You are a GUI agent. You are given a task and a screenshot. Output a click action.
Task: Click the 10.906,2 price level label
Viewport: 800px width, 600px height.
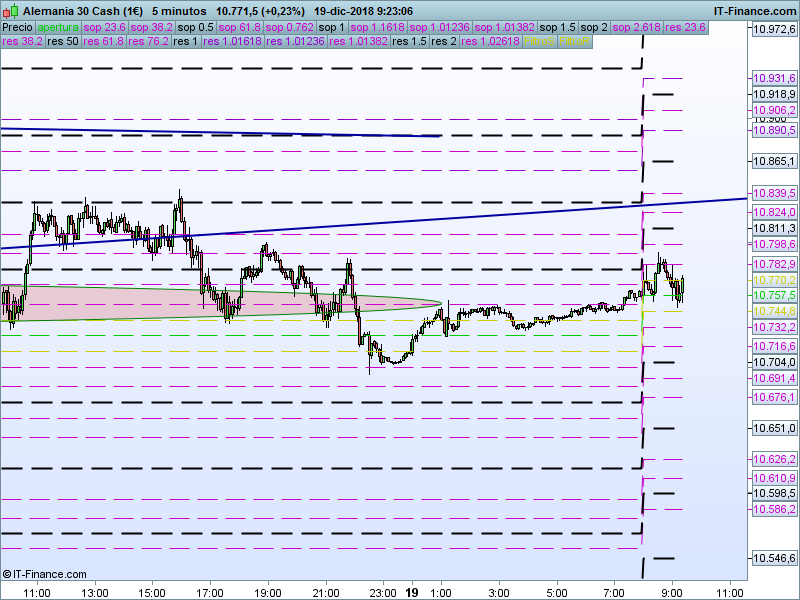point(774,110)
